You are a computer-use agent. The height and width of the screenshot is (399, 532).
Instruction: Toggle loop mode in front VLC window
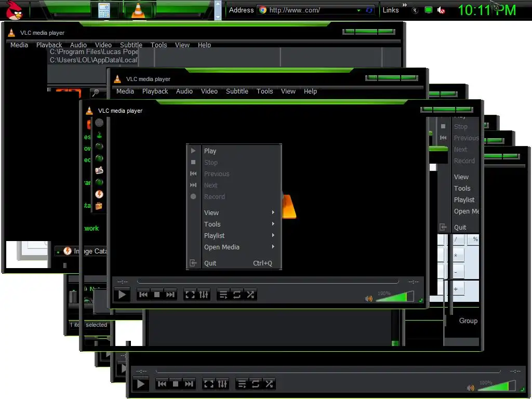tap(237, 295)
